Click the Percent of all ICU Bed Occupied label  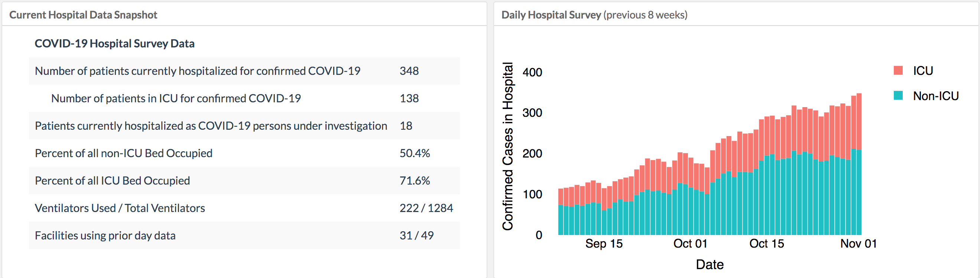pos(112,181)
